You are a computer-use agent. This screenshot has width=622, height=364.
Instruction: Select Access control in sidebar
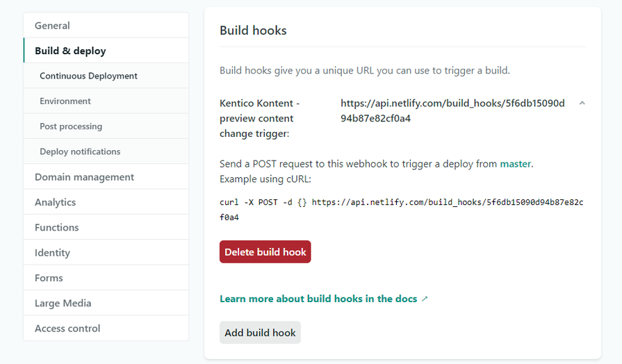coord(67,329)
